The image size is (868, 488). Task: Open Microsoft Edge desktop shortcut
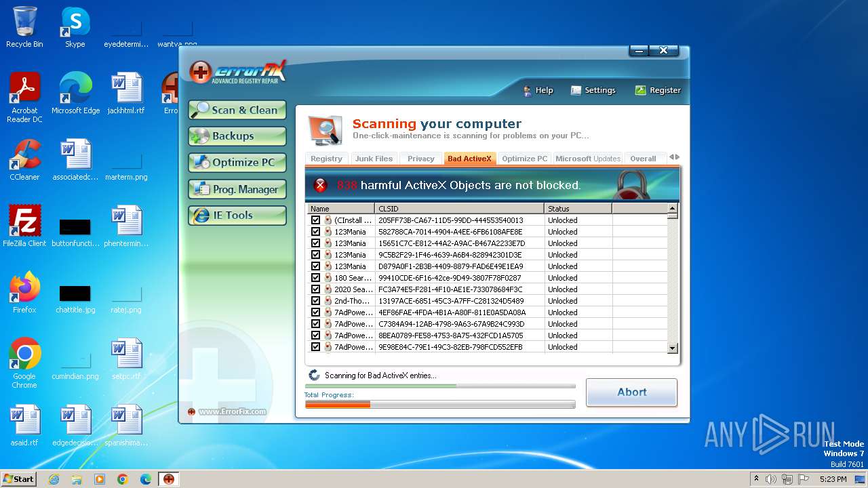[75, 94]
